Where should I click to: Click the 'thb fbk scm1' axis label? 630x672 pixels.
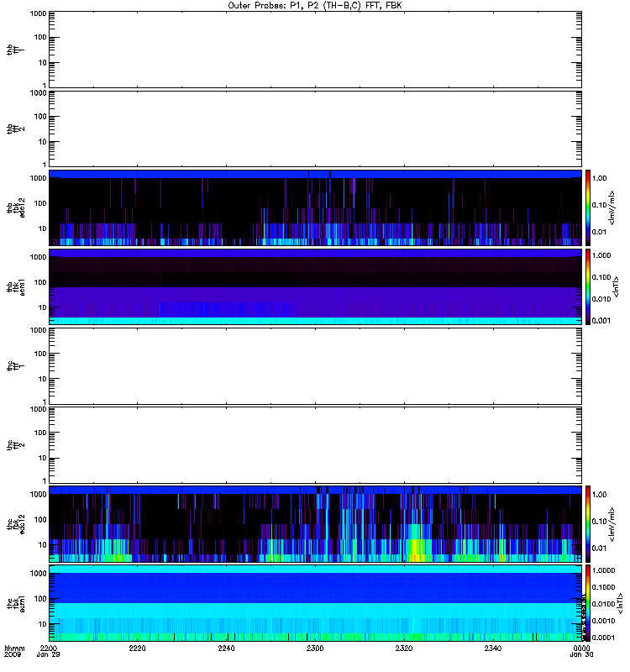point(15,286)
